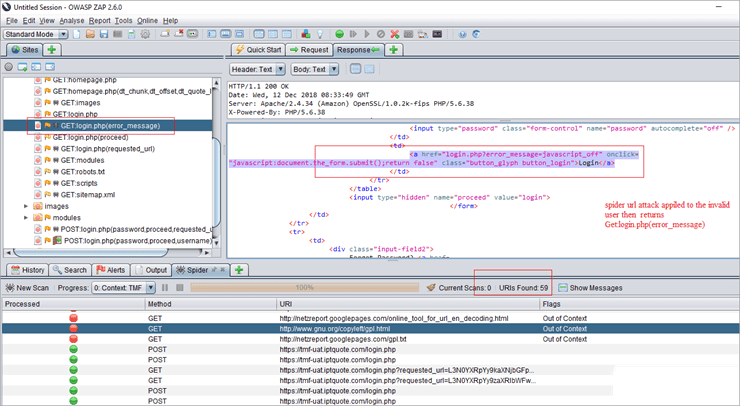Screen dimensions: 740x406
Task: Switch to the Alerts tab
Action: coord(110,270)
